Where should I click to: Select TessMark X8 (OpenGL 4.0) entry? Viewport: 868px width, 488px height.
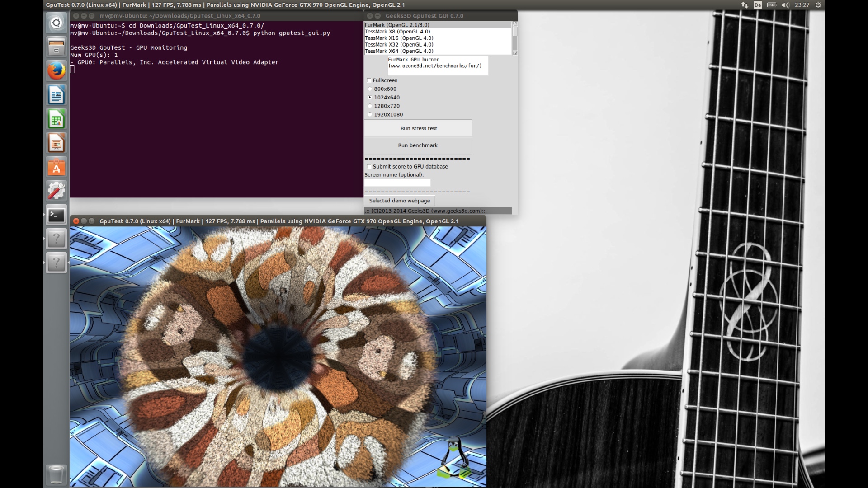point(438,32)
